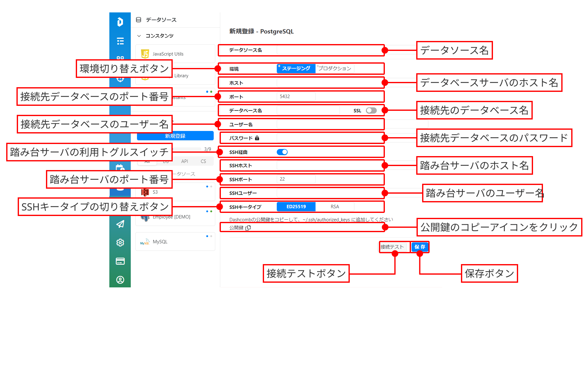Select RSA as SSH key type
This screenshot has height=369, width=588.
point(335,207)
